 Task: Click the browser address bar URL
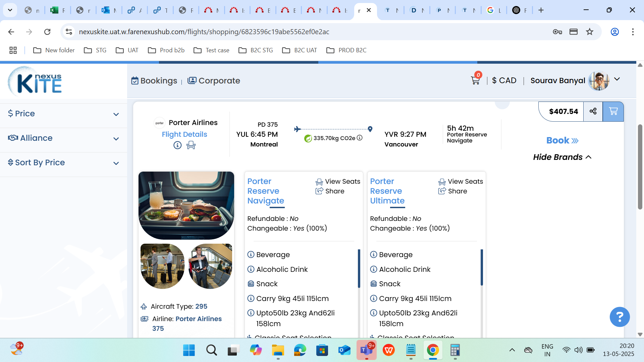[204, 32]
